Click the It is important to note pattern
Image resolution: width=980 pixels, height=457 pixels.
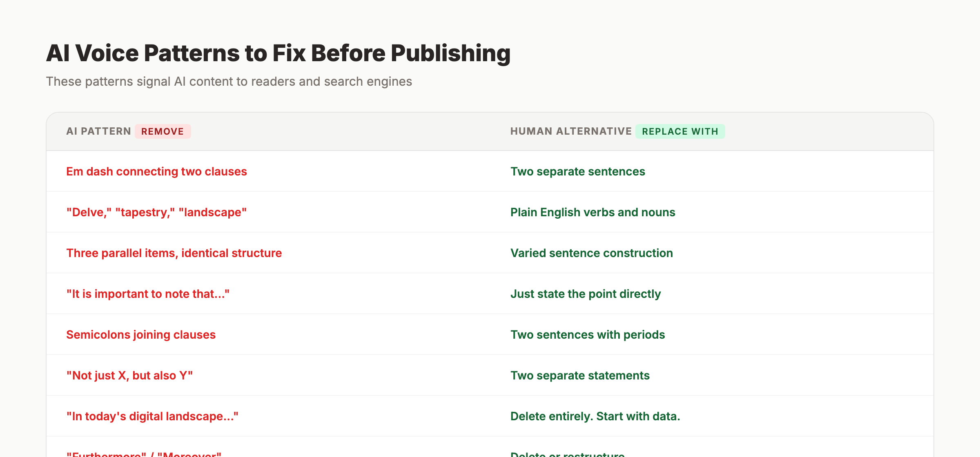(x=149, y=294)
